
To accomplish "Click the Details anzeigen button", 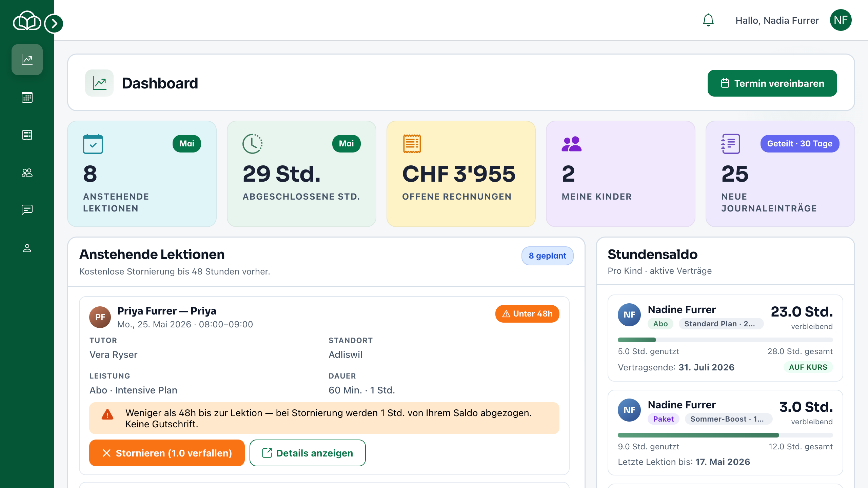I will (x=308, y=453).
